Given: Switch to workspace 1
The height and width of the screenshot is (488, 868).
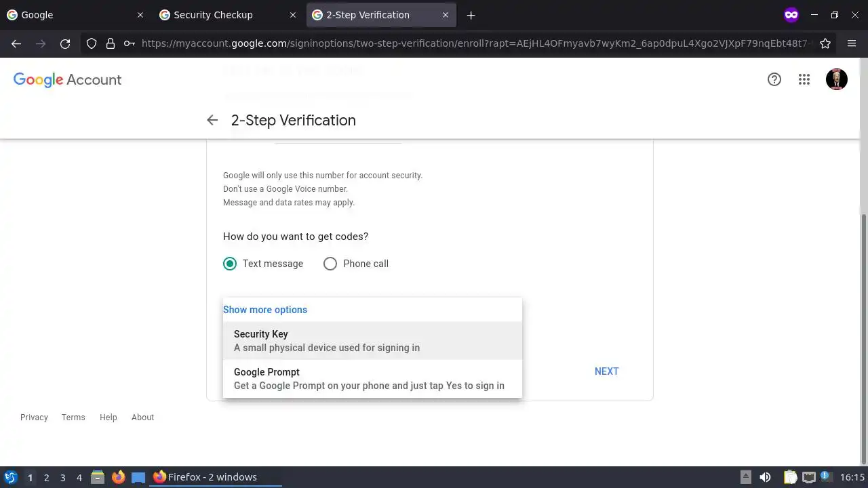Looking at the screenshot, I should coord(30,478).
